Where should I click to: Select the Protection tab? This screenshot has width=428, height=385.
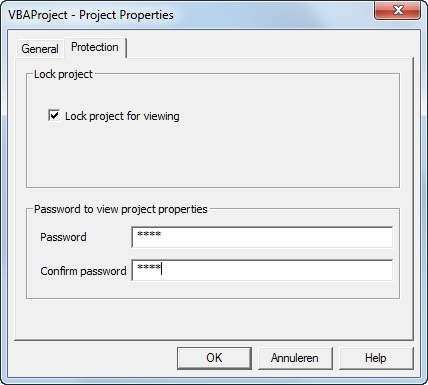click(95, 47)
